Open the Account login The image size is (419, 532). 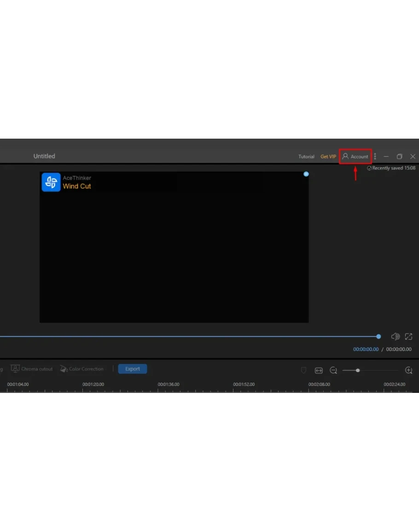[355, 157]
